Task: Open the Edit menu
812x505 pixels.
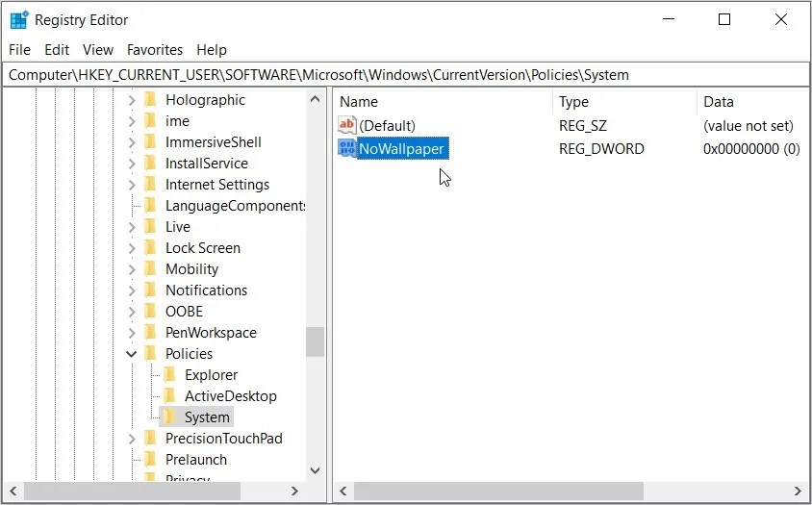Action: click(57, 50)
